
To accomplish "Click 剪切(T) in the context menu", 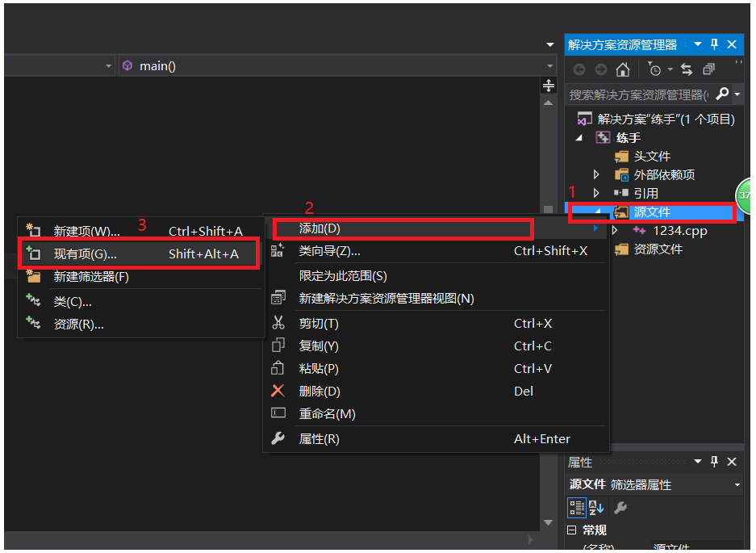I will [436, 323].
